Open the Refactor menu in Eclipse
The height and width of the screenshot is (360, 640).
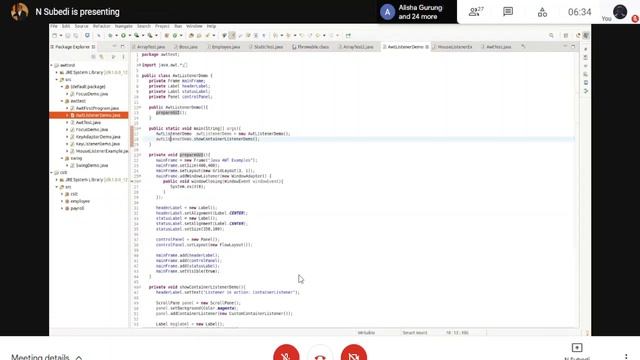(102, 26)
